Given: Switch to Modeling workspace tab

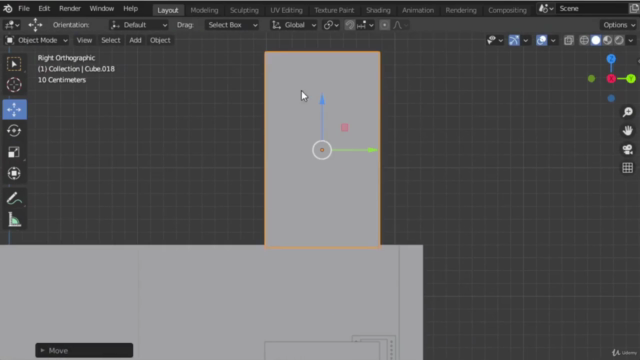Looking at the screenshot, I should tap(204, 10).
